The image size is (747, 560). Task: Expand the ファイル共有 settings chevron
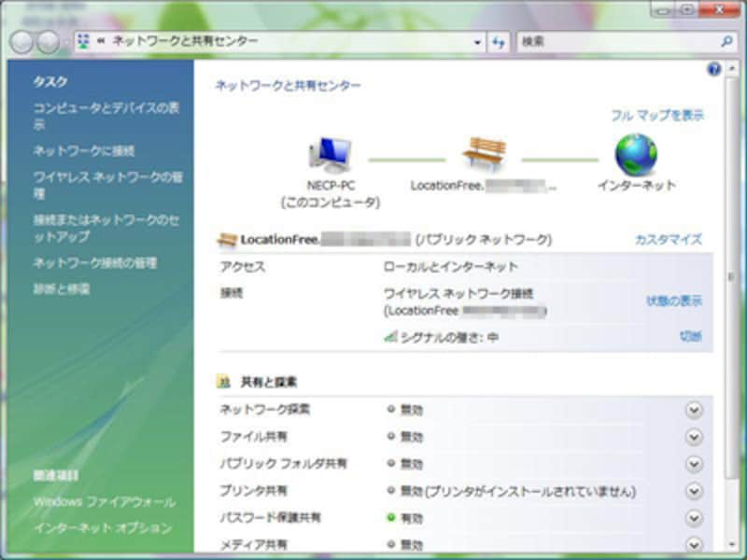pyautogui.click(x=694, y=437)
